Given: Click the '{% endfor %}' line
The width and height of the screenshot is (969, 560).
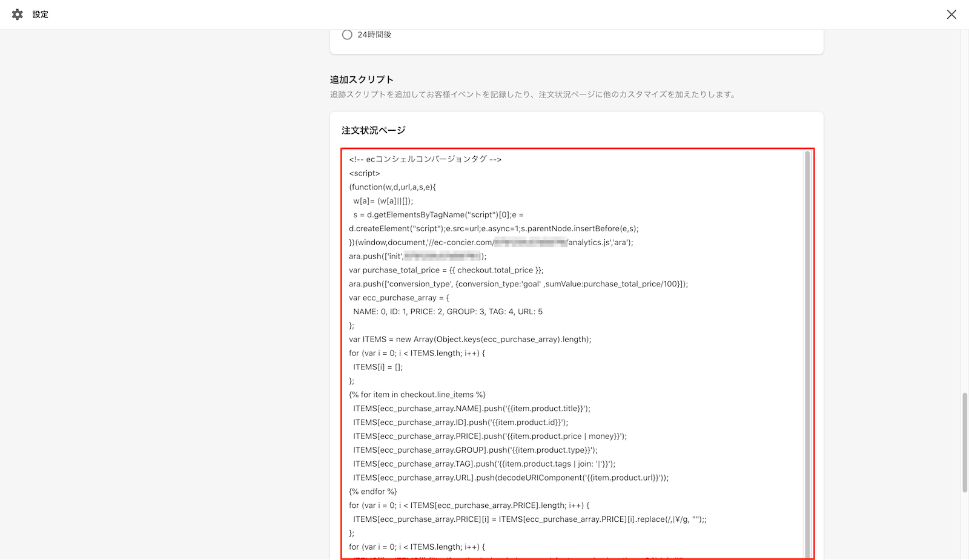Looking at the screenshot, I should pos(373,492).
